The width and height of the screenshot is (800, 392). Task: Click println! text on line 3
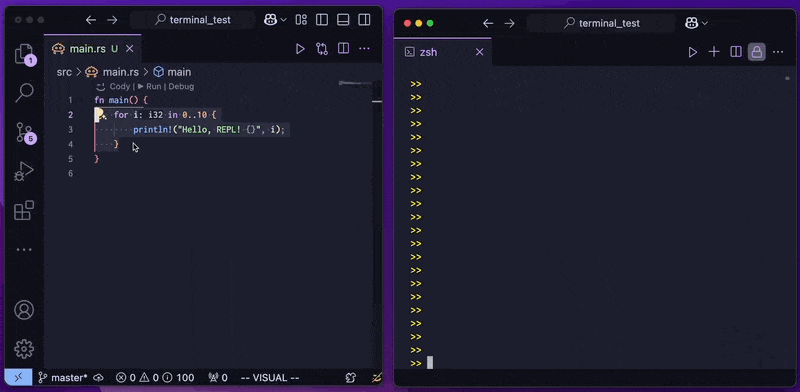[153, 130]
